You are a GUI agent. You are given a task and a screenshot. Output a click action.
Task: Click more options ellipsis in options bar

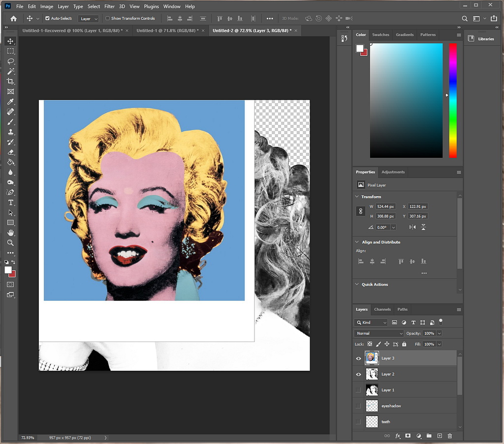tap(270, 19)
